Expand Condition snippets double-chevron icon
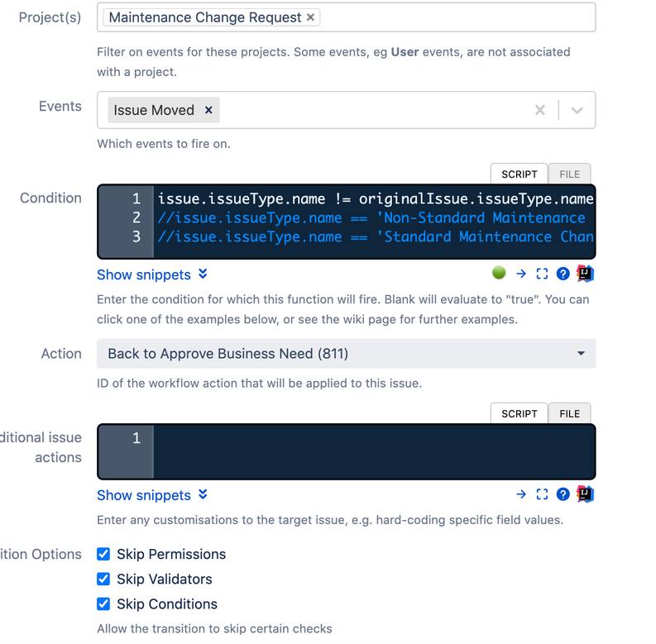 click(203, 274)
